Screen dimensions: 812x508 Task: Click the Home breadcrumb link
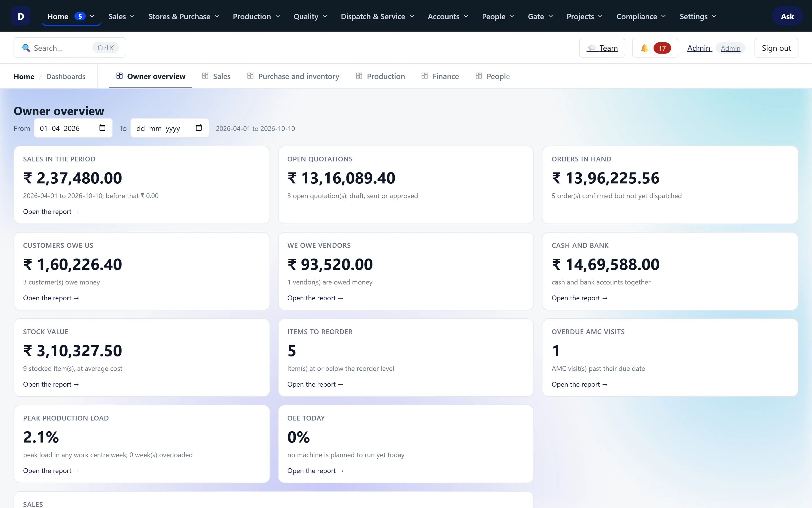[24, 76]
